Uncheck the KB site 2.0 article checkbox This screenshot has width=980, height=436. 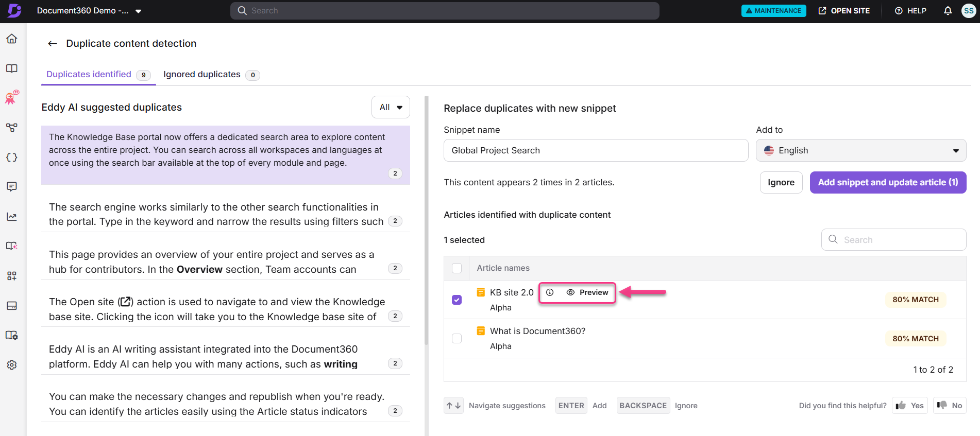point(457,300)
